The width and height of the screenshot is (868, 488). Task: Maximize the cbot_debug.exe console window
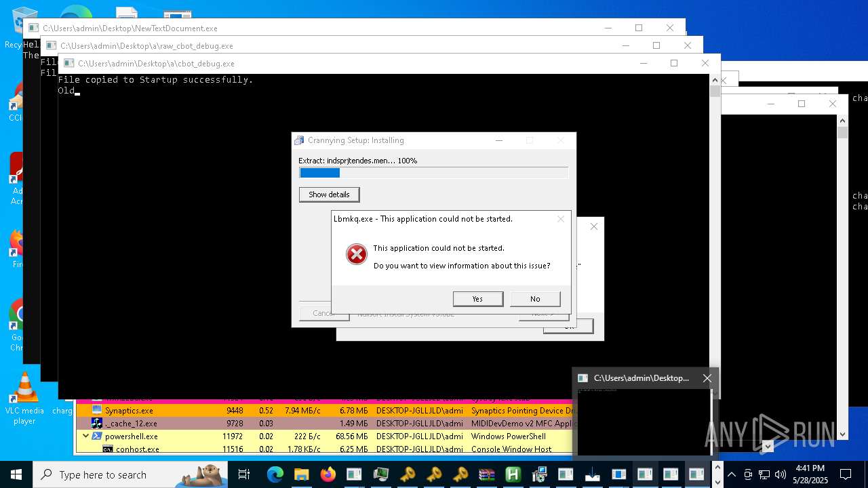673,63
